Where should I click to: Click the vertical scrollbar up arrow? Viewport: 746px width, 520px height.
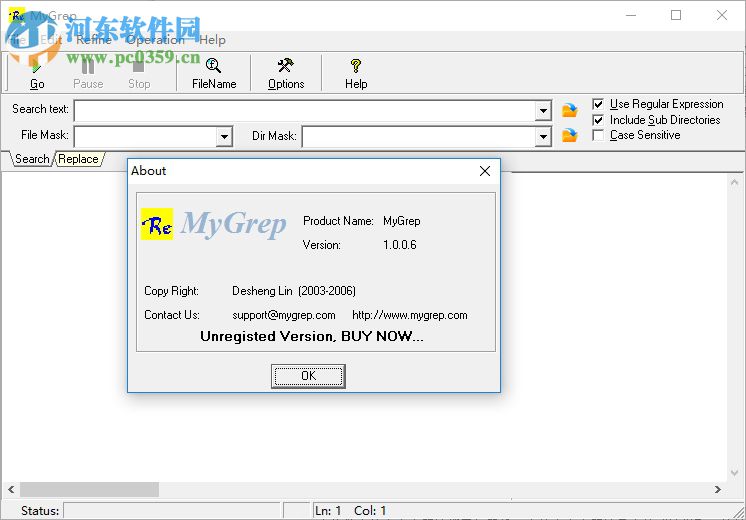(x=735, y=182)
